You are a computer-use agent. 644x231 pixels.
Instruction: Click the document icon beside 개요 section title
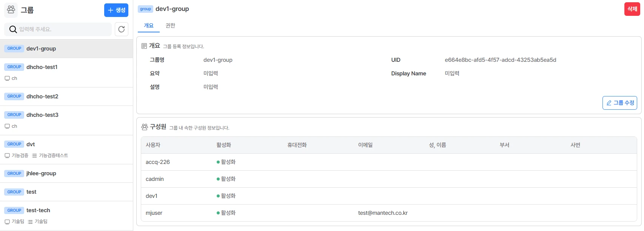144,46
